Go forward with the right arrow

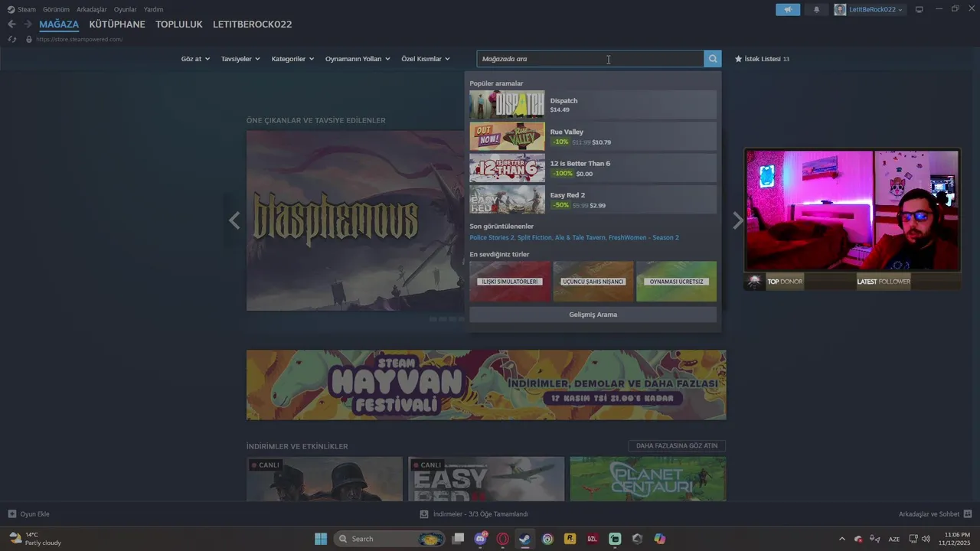tap(28, 24)
